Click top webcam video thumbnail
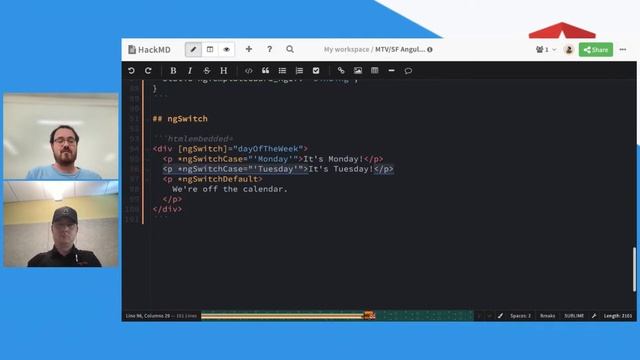This screenshot has width=640, height=360. coord(61,136)
